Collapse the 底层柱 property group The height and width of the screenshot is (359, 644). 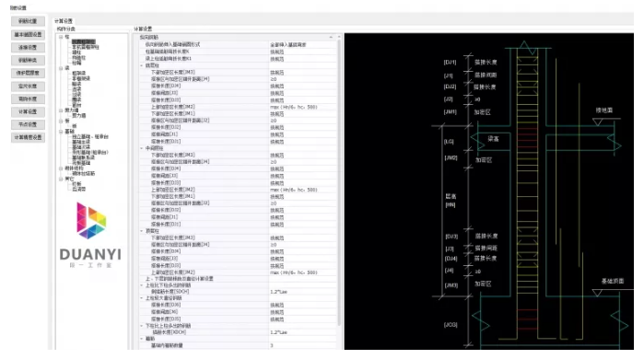(142, 65)
